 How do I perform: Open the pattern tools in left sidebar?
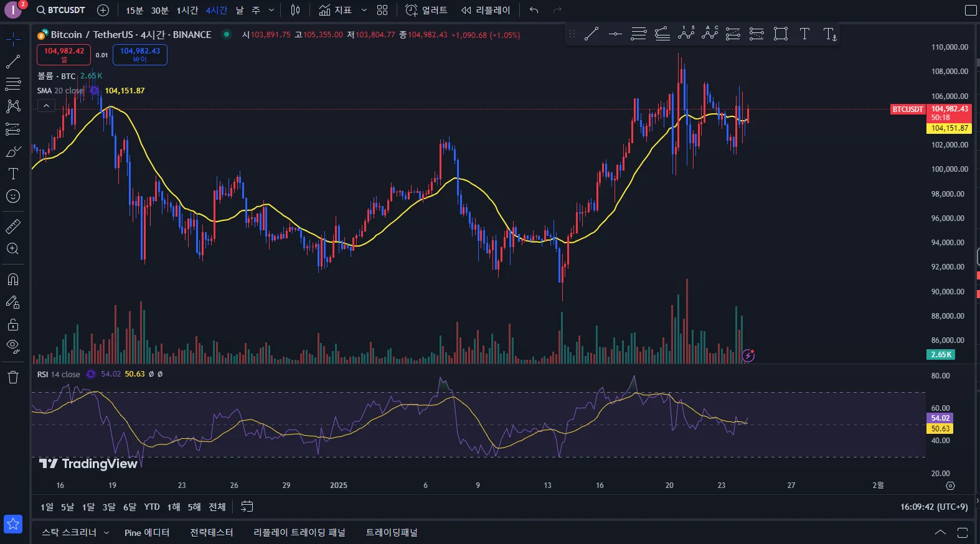point(13,106)
